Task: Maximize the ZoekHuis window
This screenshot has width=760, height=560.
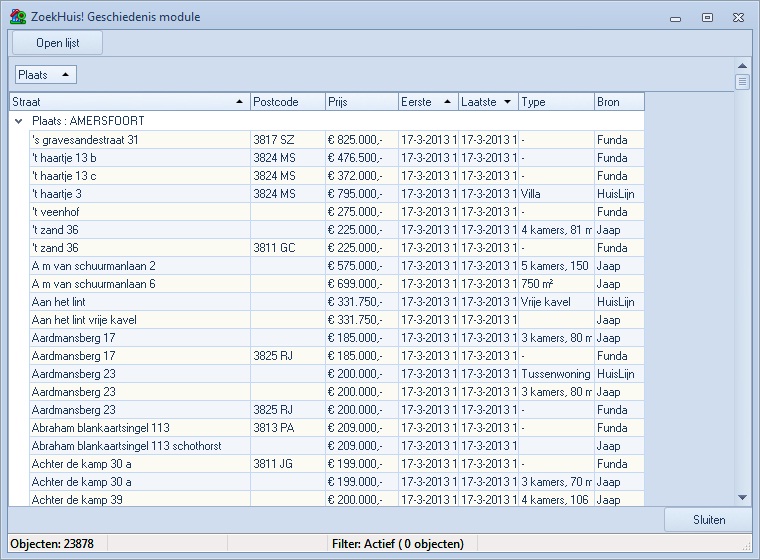Action: pos(707,17)
